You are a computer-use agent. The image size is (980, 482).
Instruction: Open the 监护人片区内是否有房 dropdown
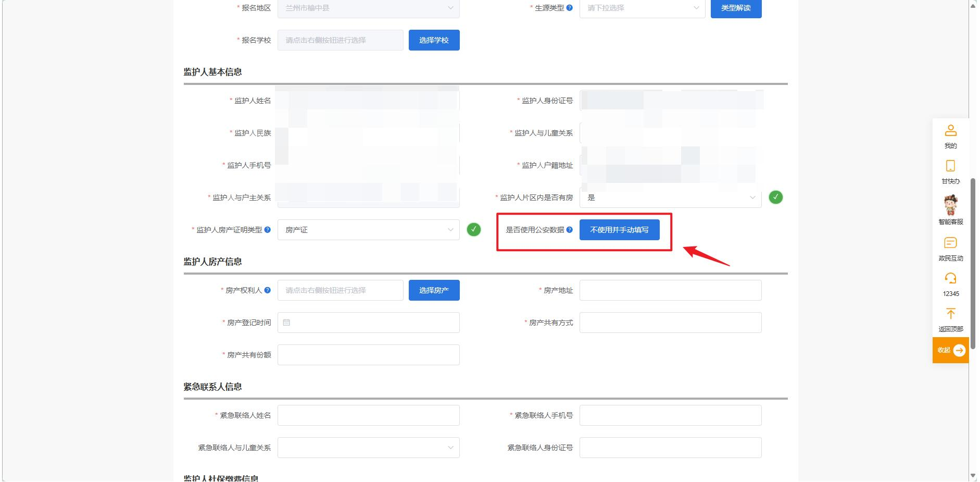point(671,197)
